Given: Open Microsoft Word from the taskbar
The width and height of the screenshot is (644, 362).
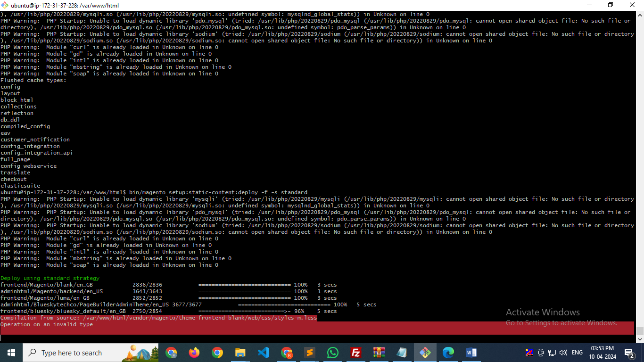Looking at the screenshot, I should (471, 353).
